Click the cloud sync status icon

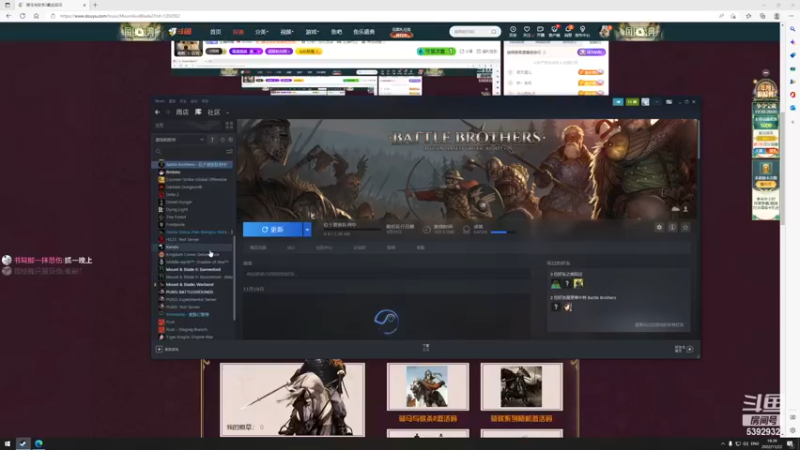click(676, 209)
